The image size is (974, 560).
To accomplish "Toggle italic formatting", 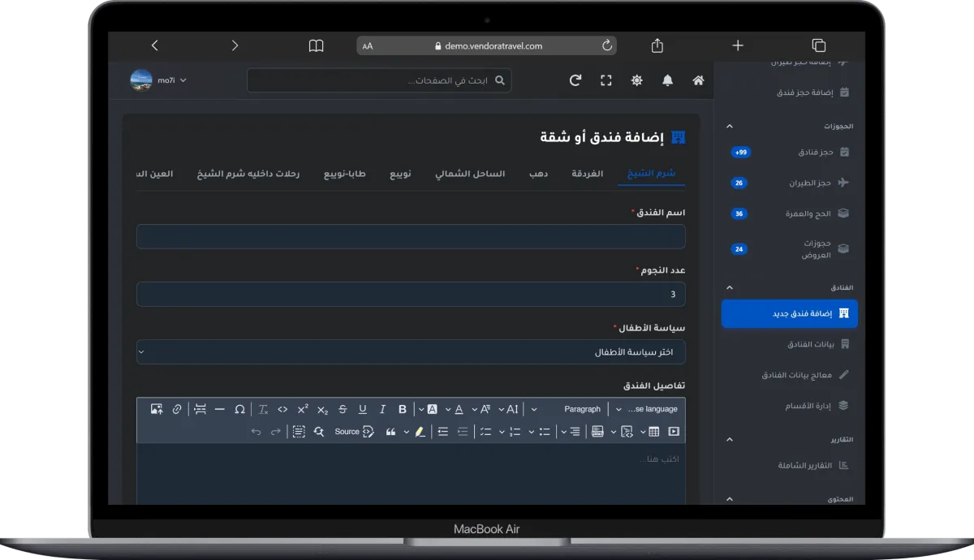I will 382,409.
